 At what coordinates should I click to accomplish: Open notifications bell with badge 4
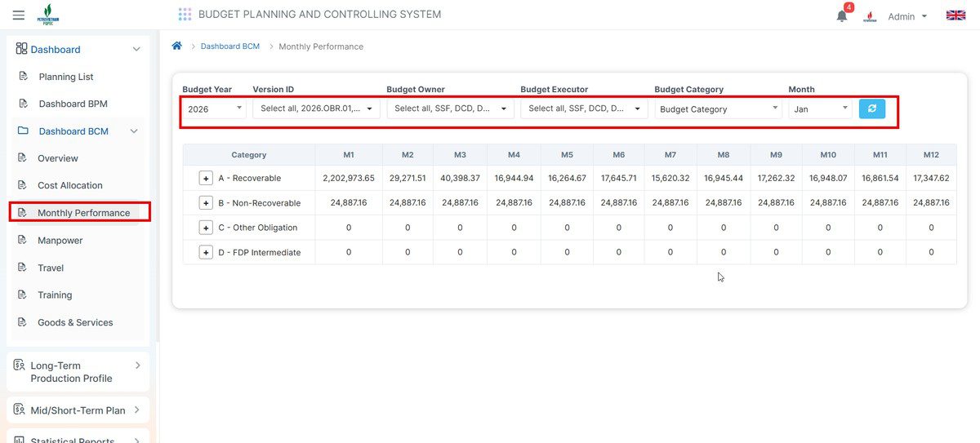click(842, 16)
